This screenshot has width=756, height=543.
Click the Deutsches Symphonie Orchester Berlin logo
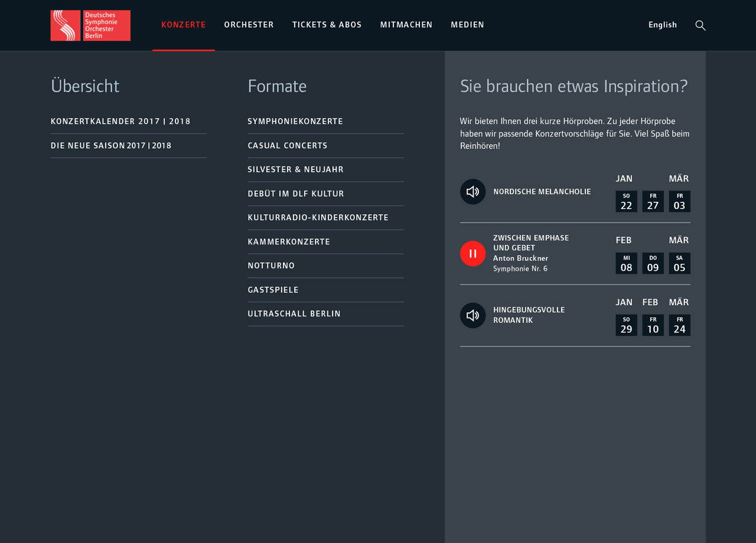pos(90,25)
